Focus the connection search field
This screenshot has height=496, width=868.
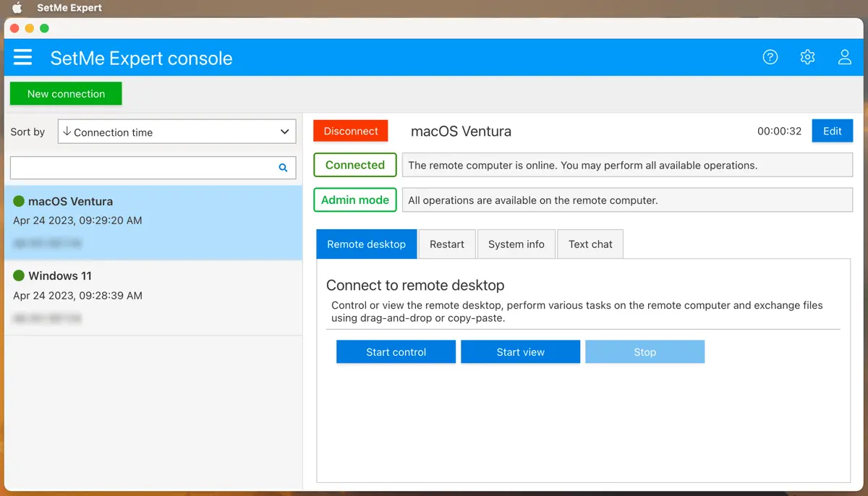click(x=153, y=168)
